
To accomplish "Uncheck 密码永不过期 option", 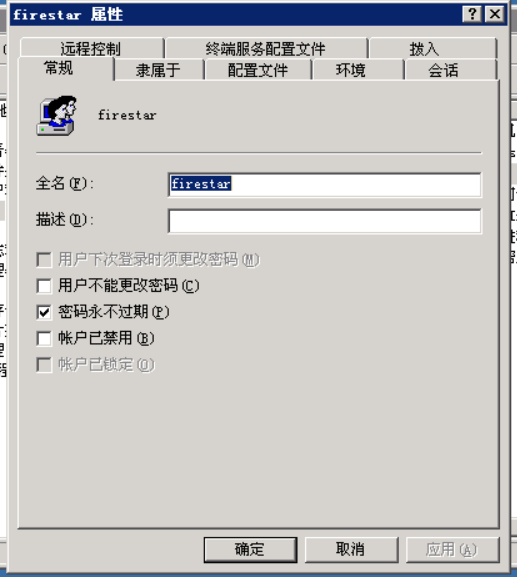I will coord(44,312).
